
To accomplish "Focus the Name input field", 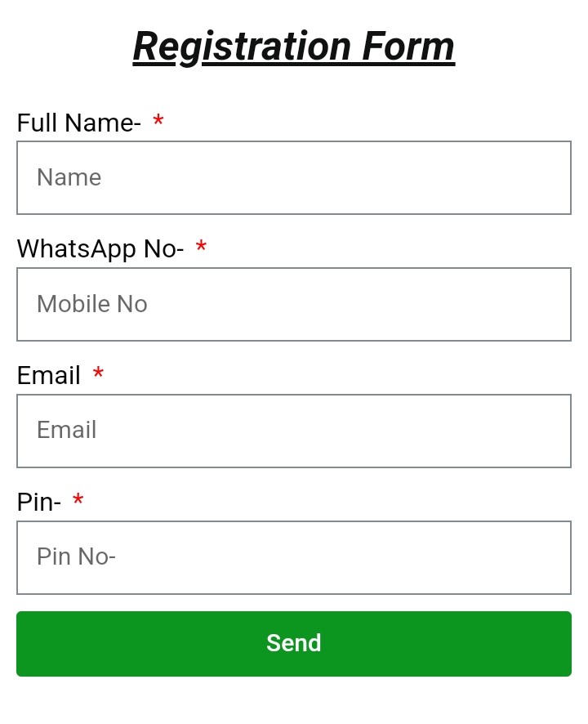I will [x=294, y=178].
